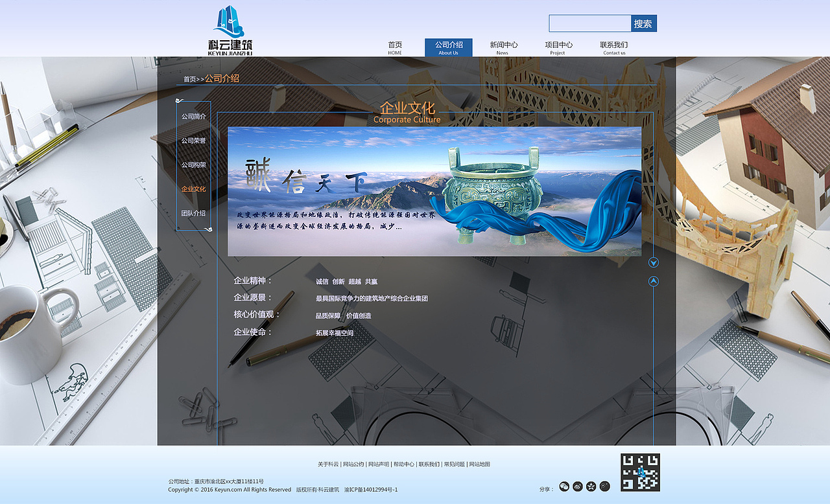This screenshot has height=504, width=830.
Task: Select the 公司介绍 About Us tab
Action: click(x=449, y=48)
